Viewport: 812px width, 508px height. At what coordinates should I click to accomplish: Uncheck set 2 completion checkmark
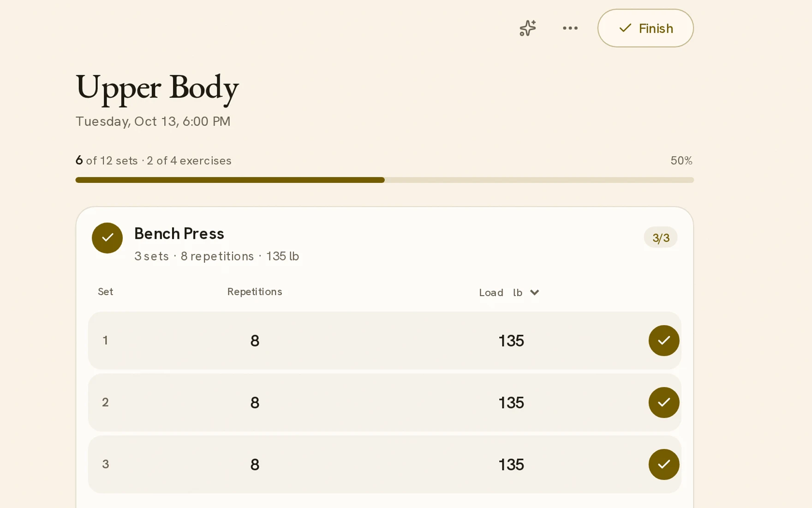663,402
